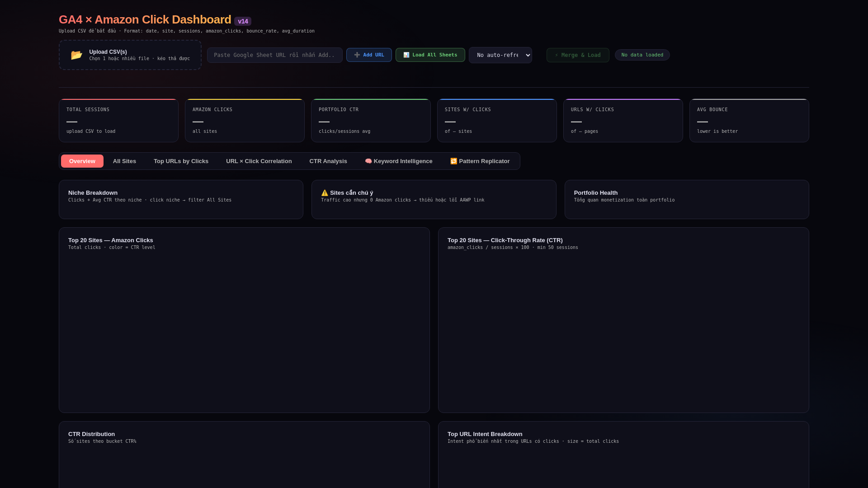Click the Top URL Intent Breakdown heading

[x=485, y=434]
